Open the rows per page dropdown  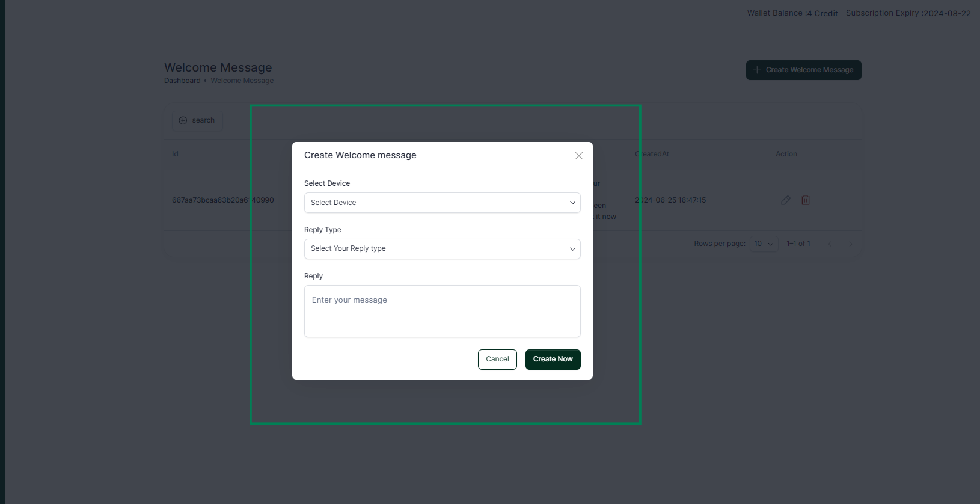click(x=764, y=244)
